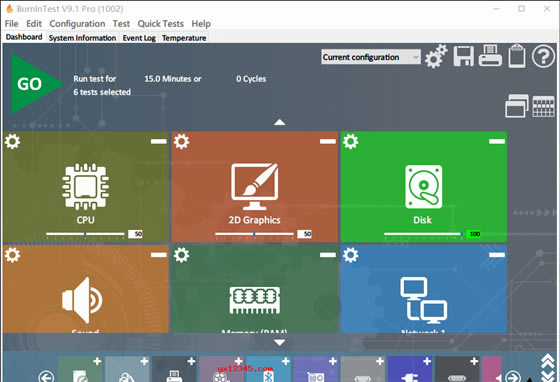
Task: Click the 2D Graphics monitor-brush icon
Action: tap(254, 186)
